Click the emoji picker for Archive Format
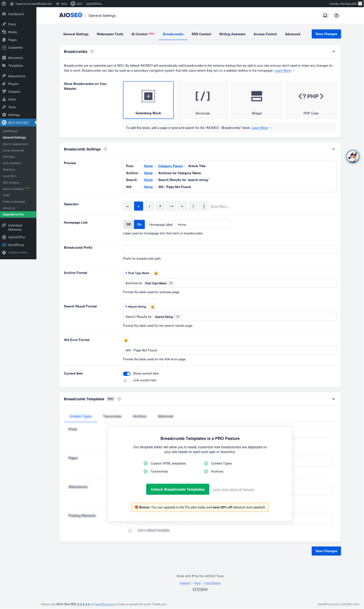The height and width of the screenshot is (609, 364). [156, 273]
